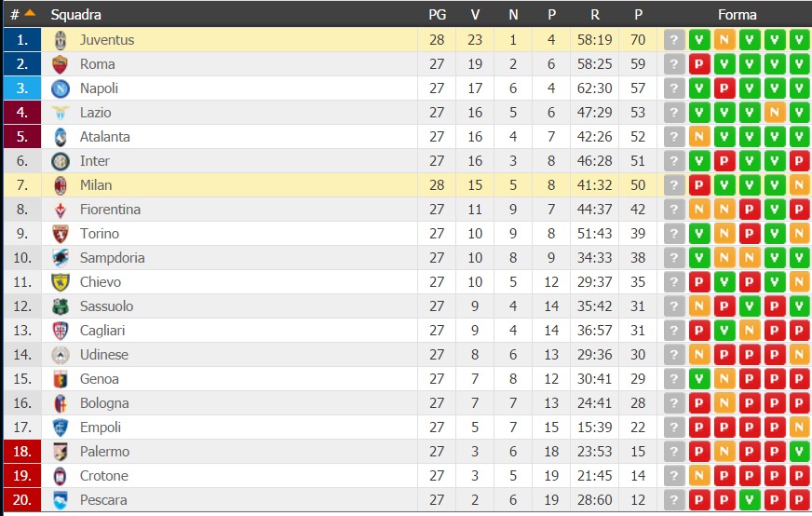Select the Chievo yellow shield logo

61,282
